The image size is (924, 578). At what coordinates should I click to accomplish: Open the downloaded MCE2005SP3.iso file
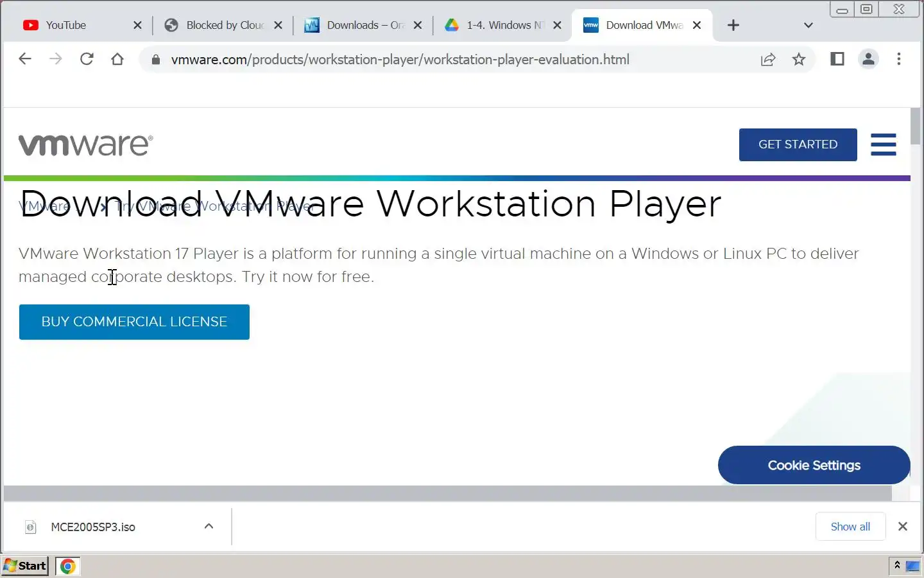(x=93, y=527)
